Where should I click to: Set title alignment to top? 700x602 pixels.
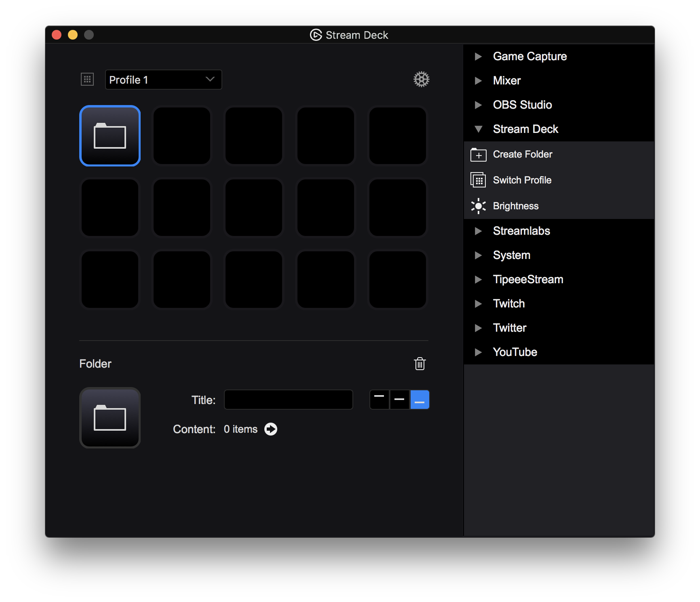tap(379, 400)
